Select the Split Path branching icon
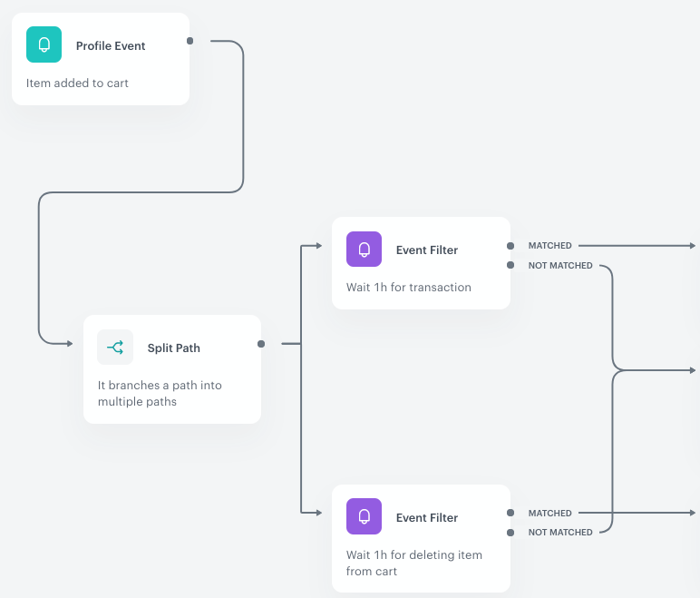 click(115, 348)
